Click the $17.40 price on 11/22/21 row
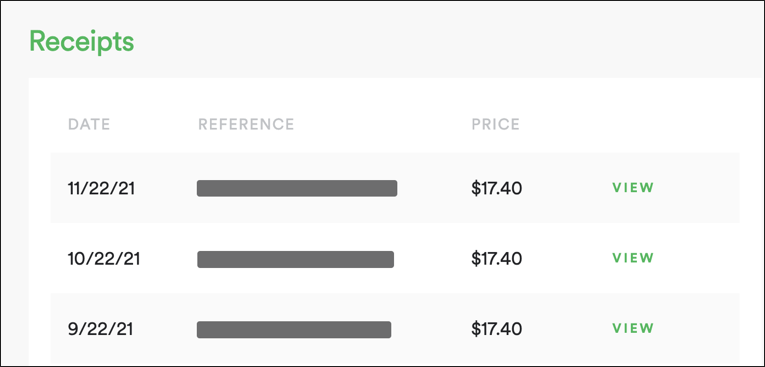765x367 pixels. [x=496, y=188]
